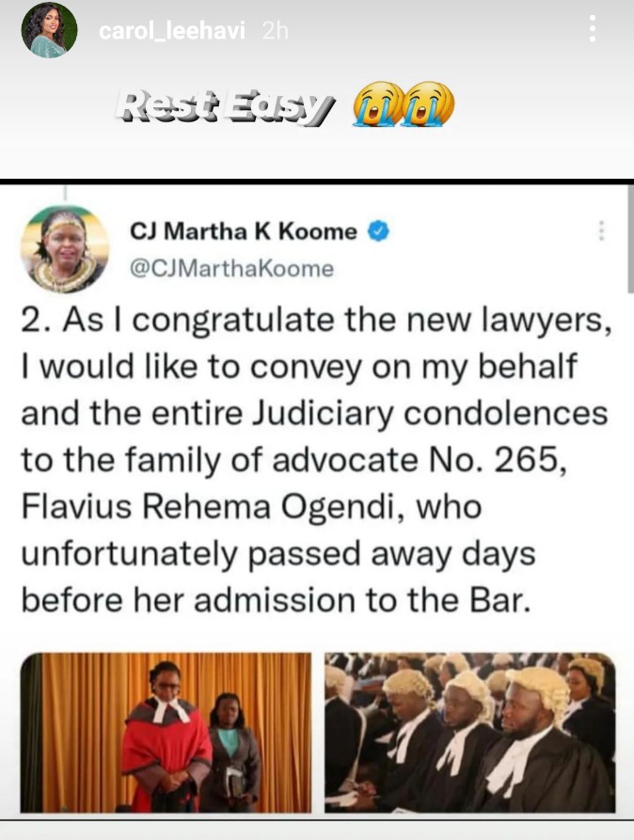634x840 pixels.
Task: Click the gray scrollbar on right edge
Action: pyautogui.click(x=630, y=238)
